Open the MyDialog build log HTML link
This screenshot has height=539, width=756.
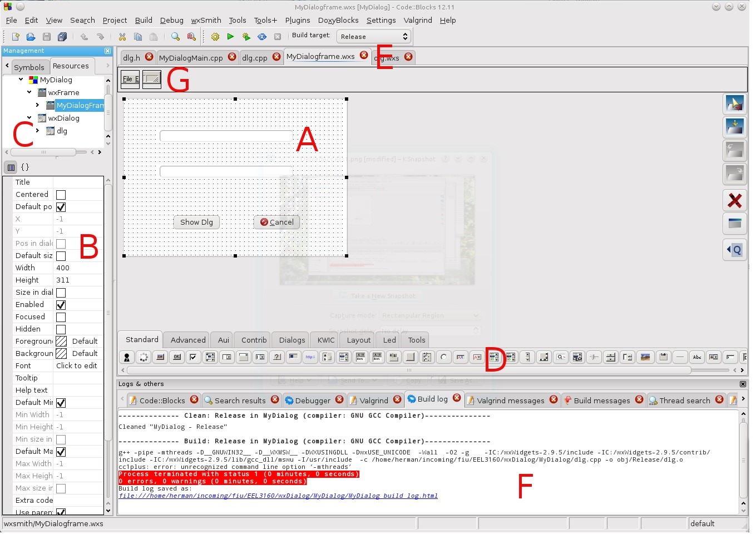pyautogui.click(x=278, y=495)
